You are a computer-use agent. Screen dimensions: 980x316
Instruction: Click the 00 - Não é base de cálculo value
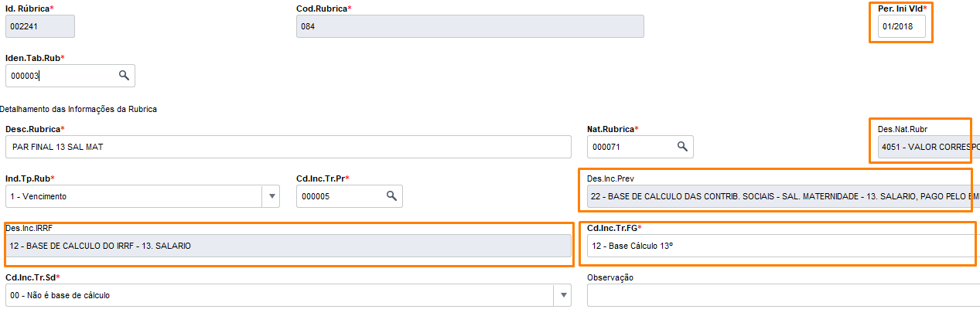pos(65,295)
